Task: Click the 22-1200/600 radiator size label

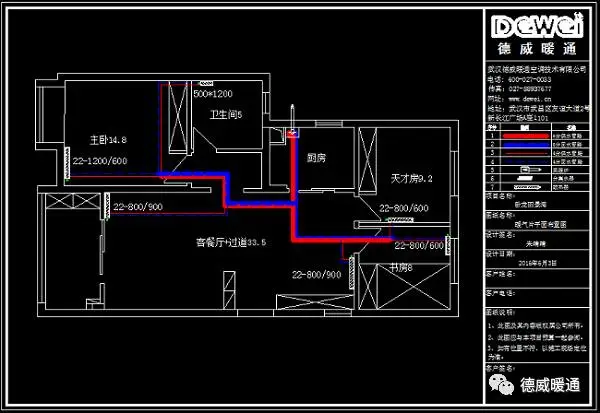Action: tap(100, 161)
